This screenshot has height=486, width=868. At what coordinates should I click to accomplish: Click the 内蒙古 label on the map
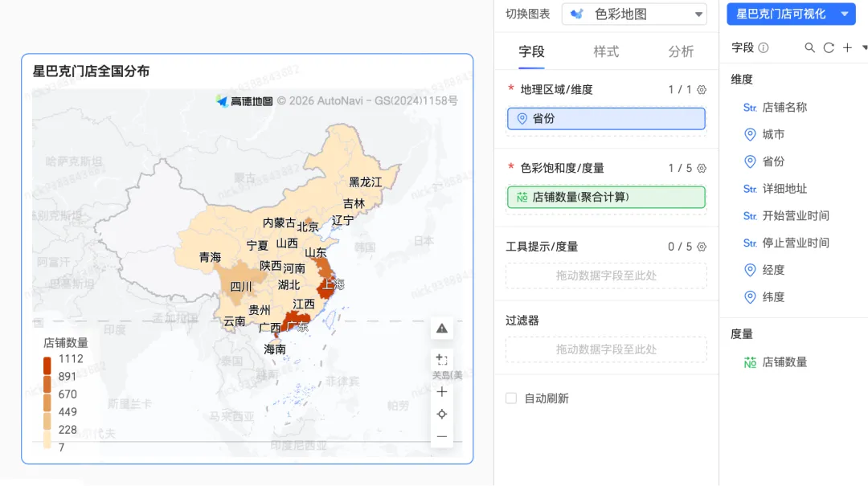click(x=279, y=223)
